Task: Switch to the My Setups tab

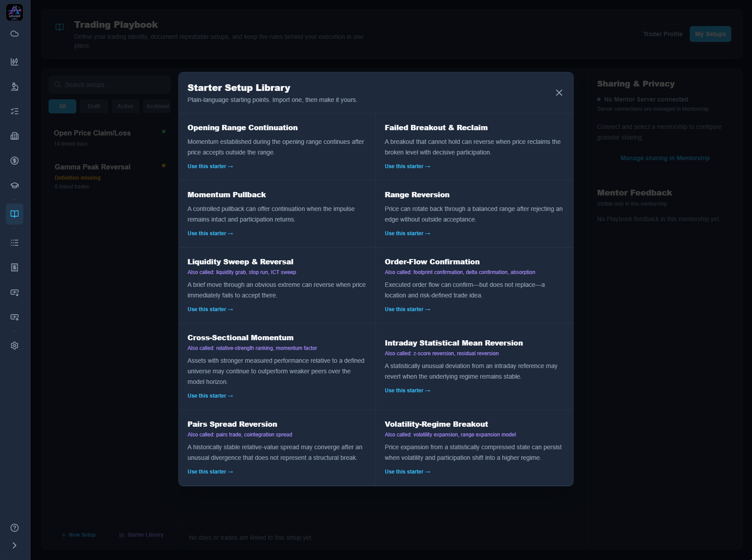Action: pyautogui.click(x=710, y=34)
